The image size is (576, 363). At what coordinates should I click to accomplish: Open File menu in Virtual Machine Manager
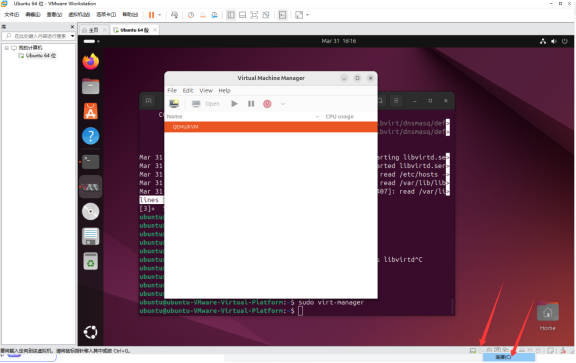[x=172, y=90]
